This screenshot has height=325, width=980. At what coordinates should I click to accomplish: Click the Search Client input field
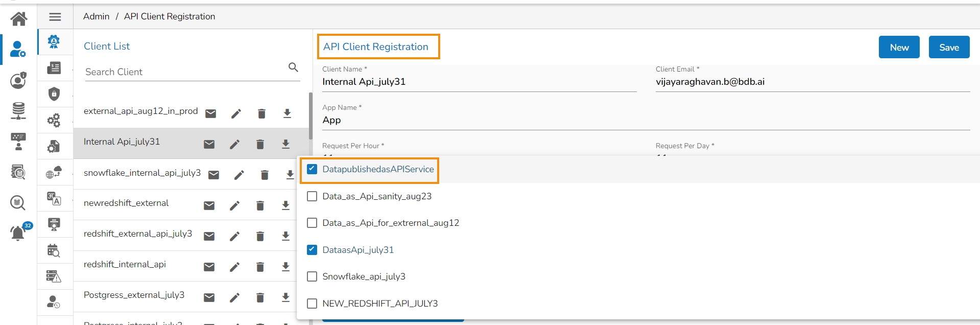click(184, 72)
